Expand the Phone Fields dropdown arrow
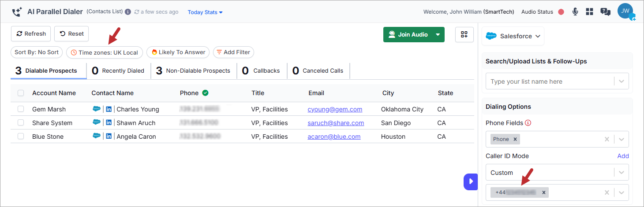This screenshot has width=644, height=207. 622,139
